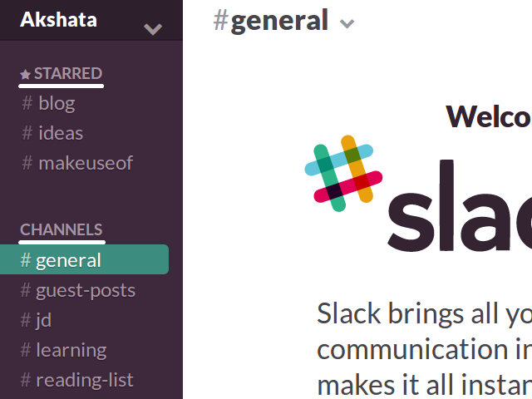Click the hash icon in the #general title
This screenshot has width=532, height=399.
[220, 20]
